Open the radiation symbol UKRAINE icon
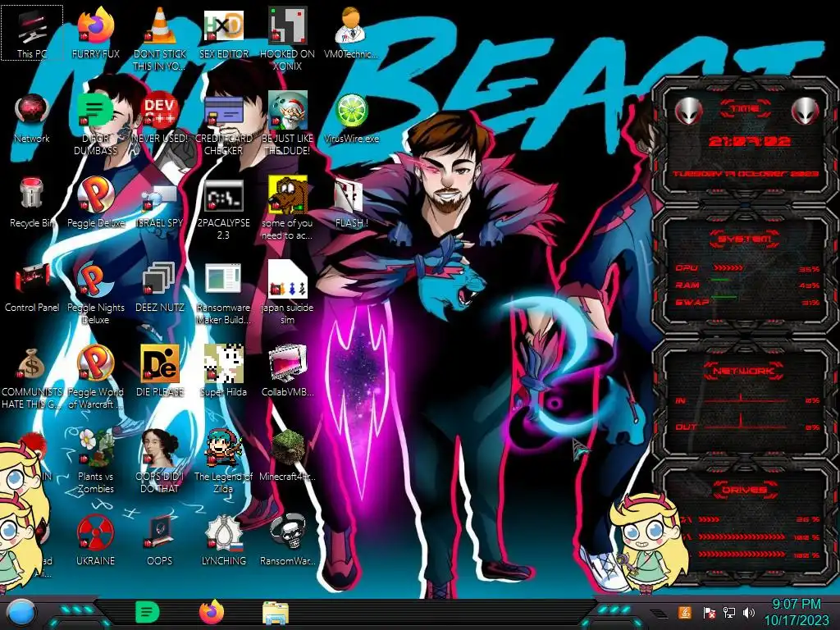Screen dimensions: 840x630 [x=95, y=541]
